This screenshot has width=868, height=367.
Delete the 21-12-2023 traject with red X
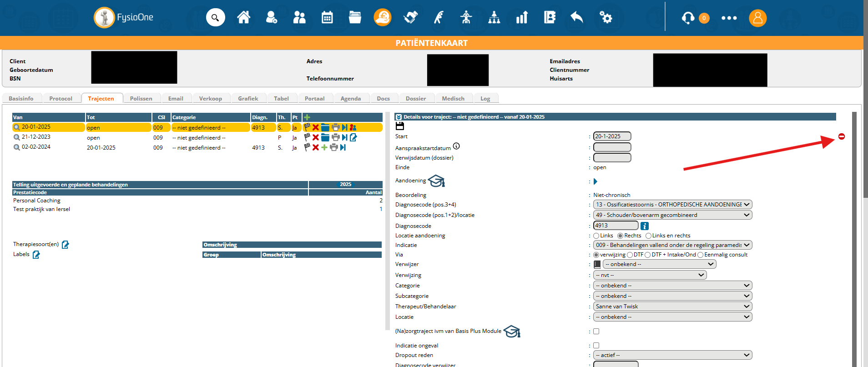pos(316,137)
